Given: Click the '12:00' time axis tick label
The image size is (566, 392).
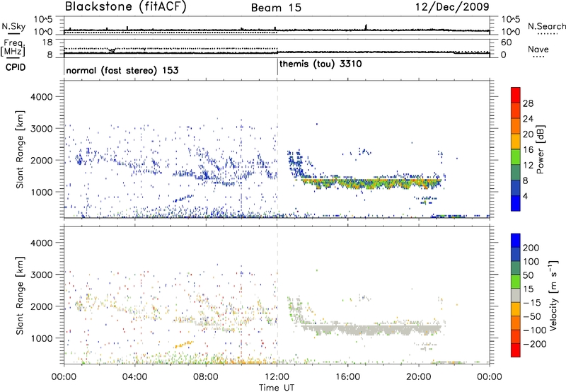Looking at the screenshot, I should tap(277, 376).
